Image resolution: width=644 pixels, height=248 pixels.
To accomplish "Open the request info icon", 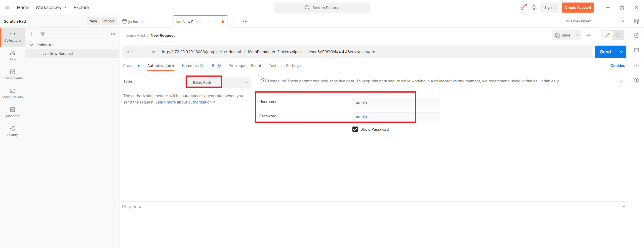I will click(636, 81).
